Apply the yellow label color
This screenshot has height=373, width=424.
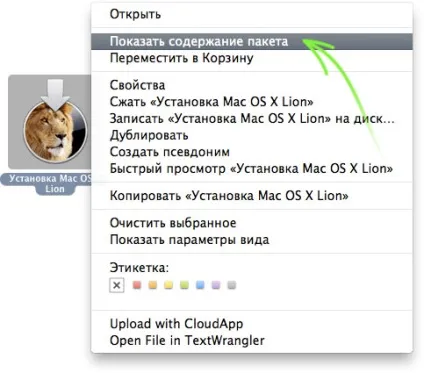(169, 285)
